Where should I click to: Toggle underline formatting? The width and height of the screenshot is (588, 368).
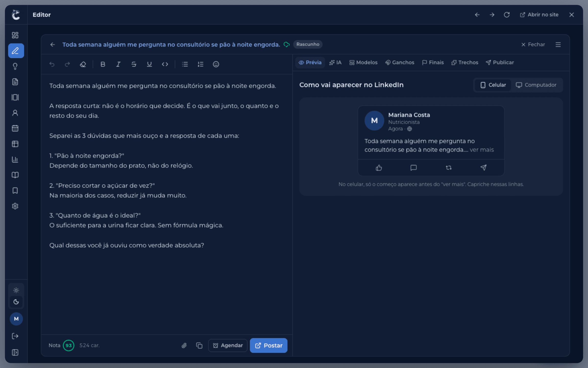pyautogui.click(x=149, y=64)
